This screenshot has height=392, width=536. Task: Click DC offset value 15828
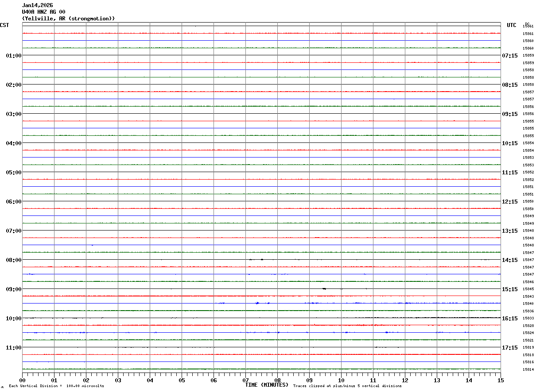(x=528, y=326)
